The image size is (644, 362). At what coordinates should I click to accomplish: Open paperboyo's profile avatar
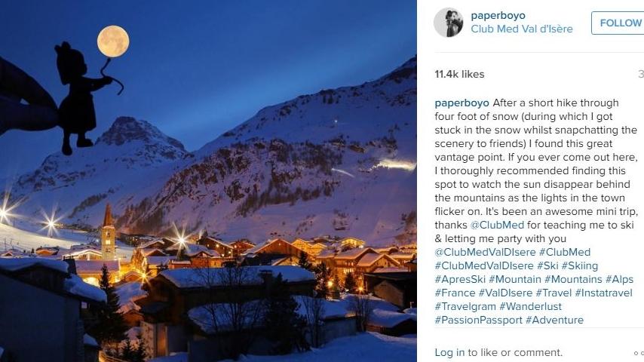tap(448, 22)
